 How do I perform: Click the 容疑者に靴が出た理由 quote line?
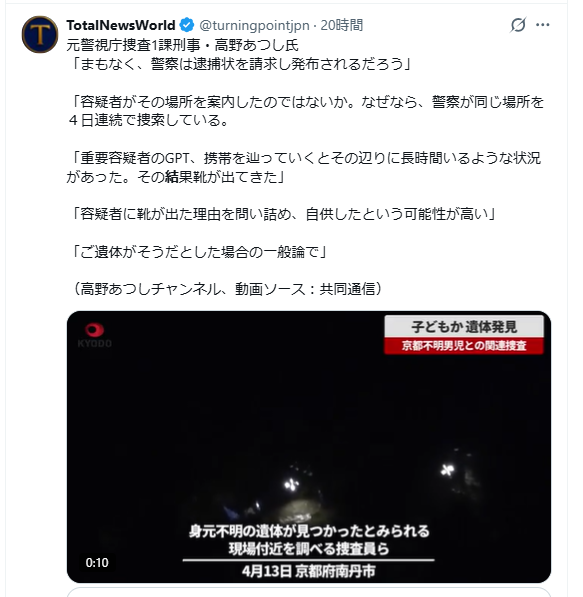(x=282, y=214)
